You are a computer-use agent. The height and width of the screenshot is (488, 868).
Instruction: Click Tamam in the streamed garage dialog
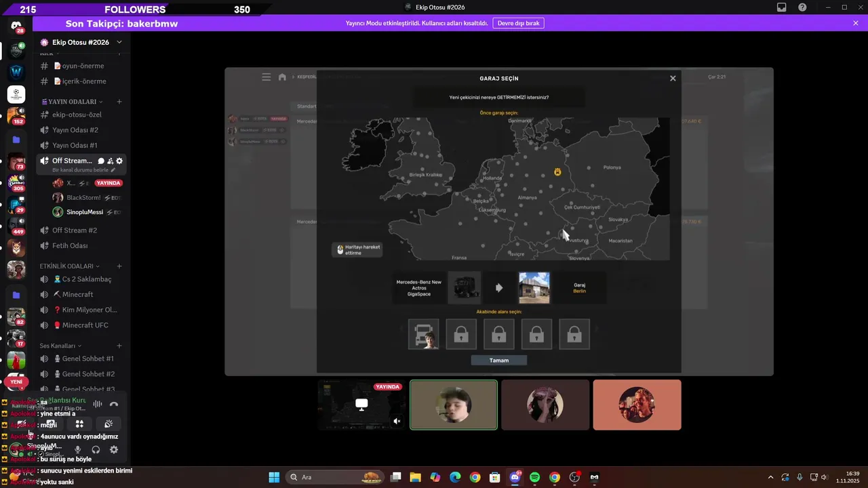pos(499,361)
